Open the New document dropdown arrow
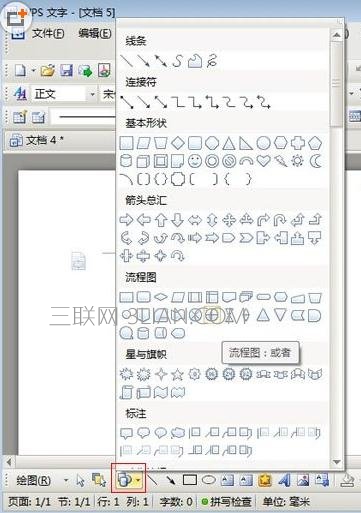The width and height of the screenshot is (361, 513). click(34, 71)
